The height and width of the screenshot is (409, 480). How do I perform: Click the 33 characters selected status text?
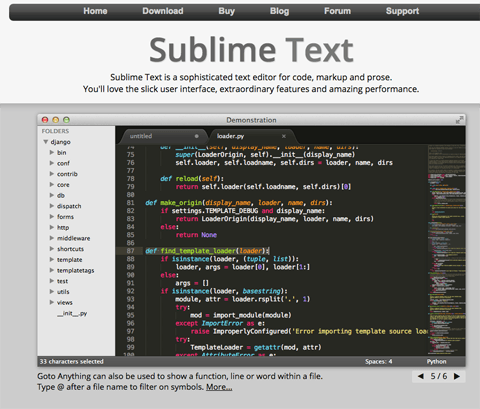tap(72, 362)
